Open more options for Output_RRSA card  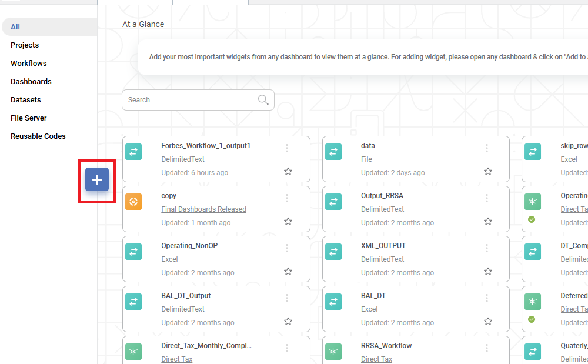(487, 198)
